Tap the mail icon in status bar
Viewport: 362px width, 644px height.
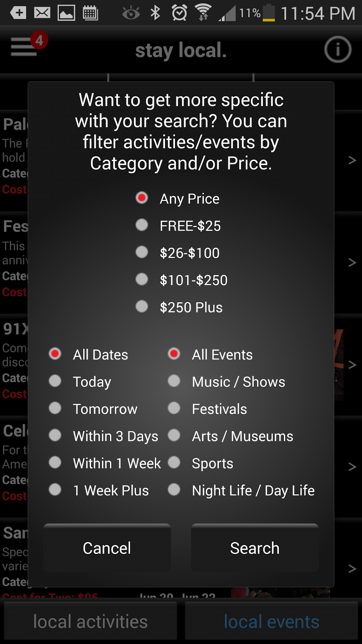coord(42,13)
